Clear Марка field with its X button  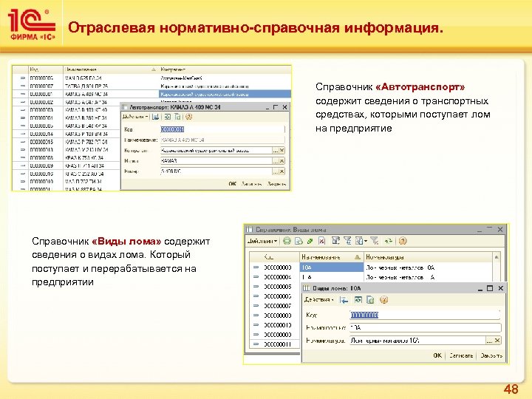click(282, 161)
